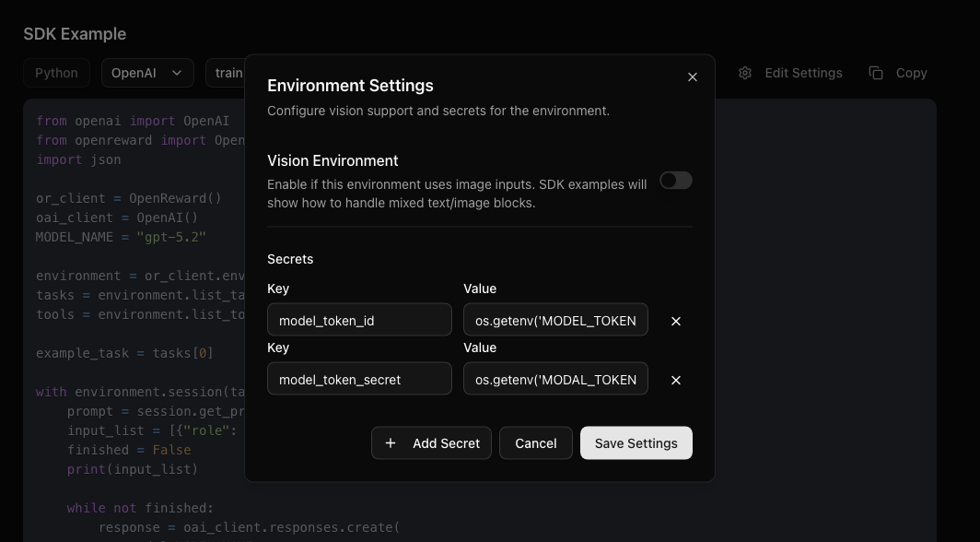Click the gear icon beside Edit Settings
Screen dimensions: 980x542
click(x=744, y=73)
